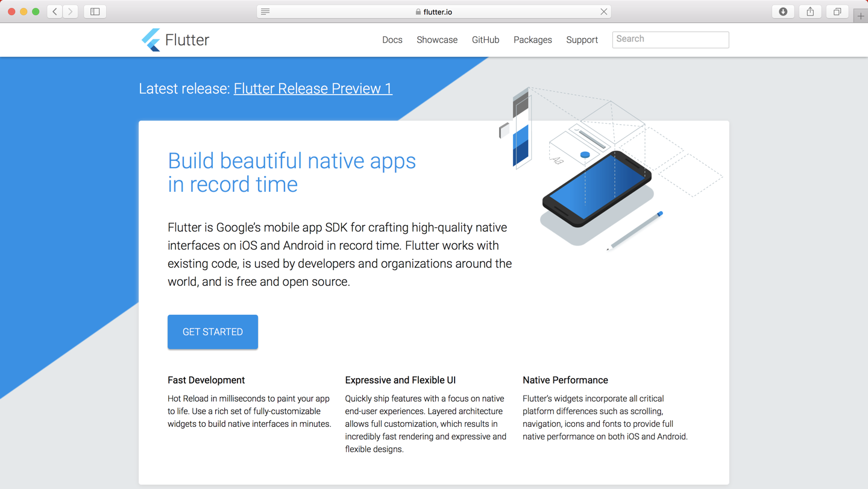
Task: Go back using Safari back arrow
Action: click(55, 11)
